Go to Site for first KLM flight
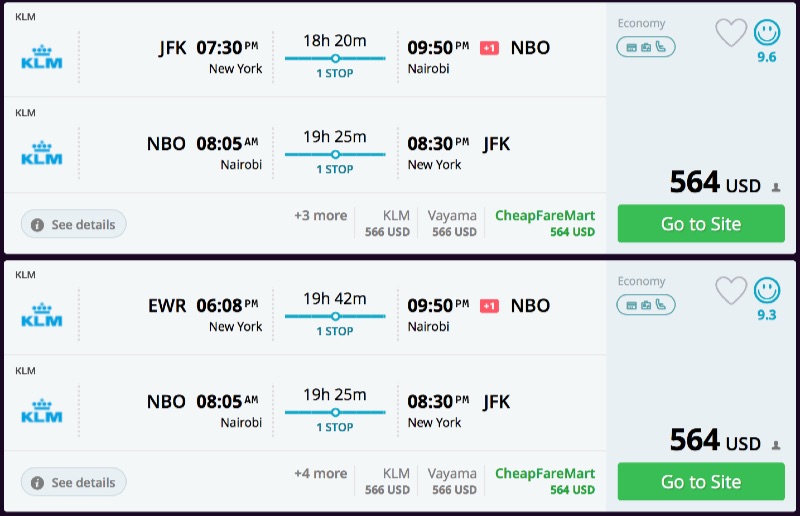 [700, 224]
